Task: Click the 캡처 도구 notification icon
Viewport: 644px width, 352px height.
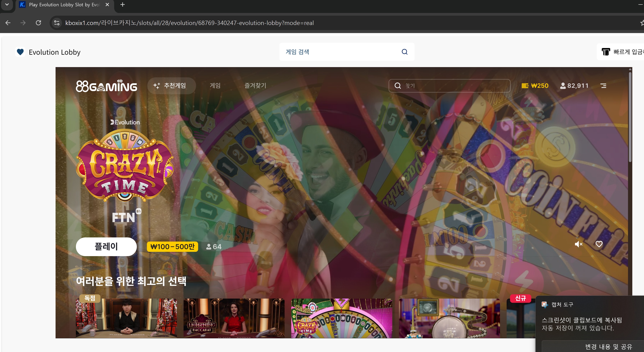Action: tap(545, 305)
